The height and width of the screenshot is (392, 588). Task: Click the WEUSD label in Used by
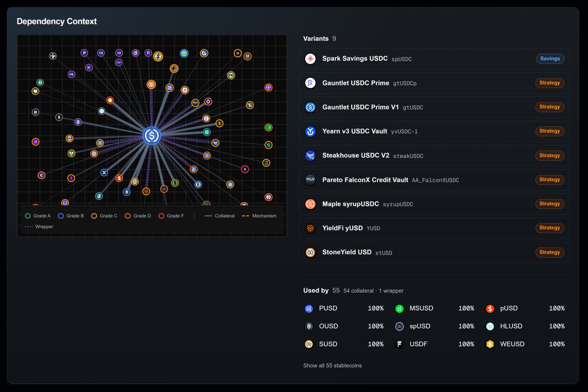(x=513, y=344)
